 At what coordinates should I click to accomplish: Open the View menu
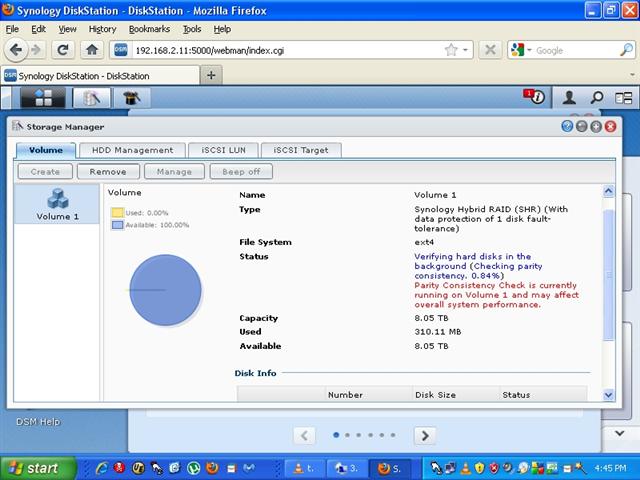click(x=67, y=29)
